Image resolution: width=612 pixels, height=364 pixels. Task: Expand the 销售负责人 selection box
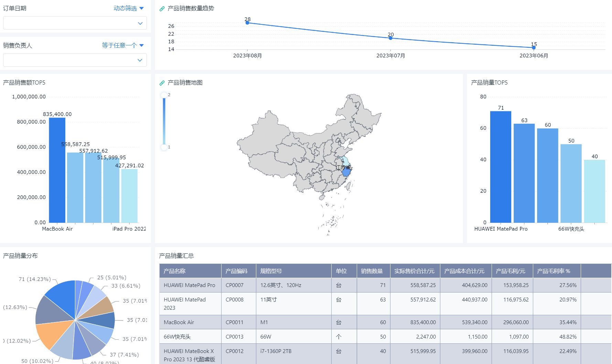click(x=75, y=60)
